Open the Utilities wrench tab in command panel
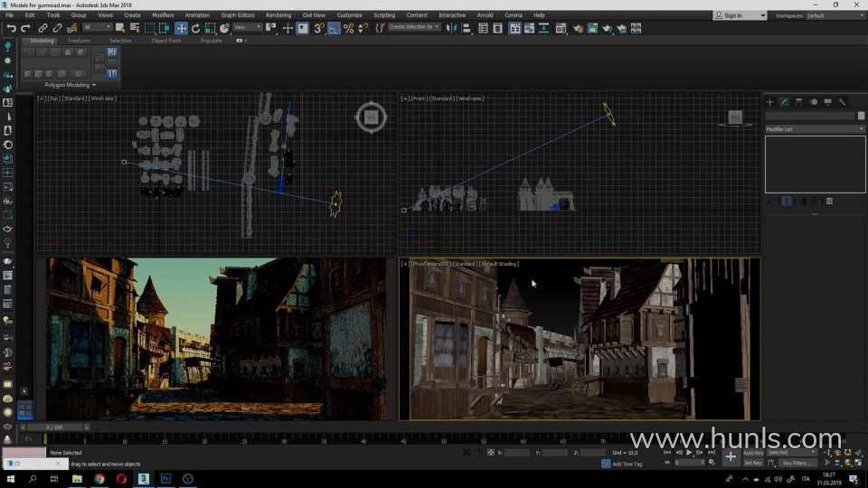868x488 pixels. coord(843,102)
